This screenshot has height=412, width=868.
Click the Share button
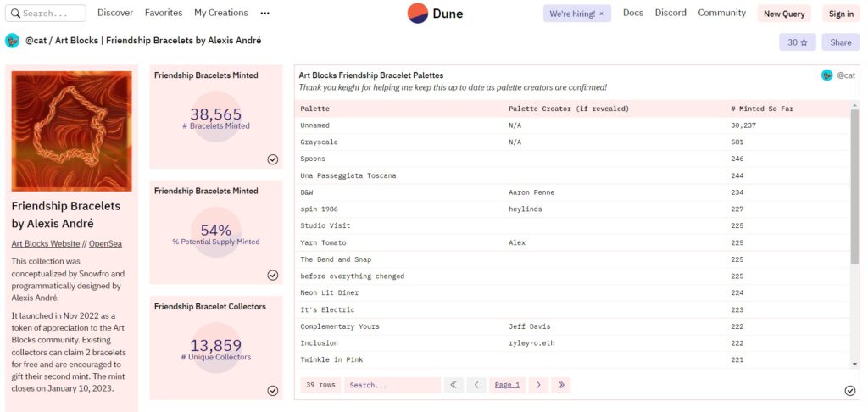coord(840,42)
